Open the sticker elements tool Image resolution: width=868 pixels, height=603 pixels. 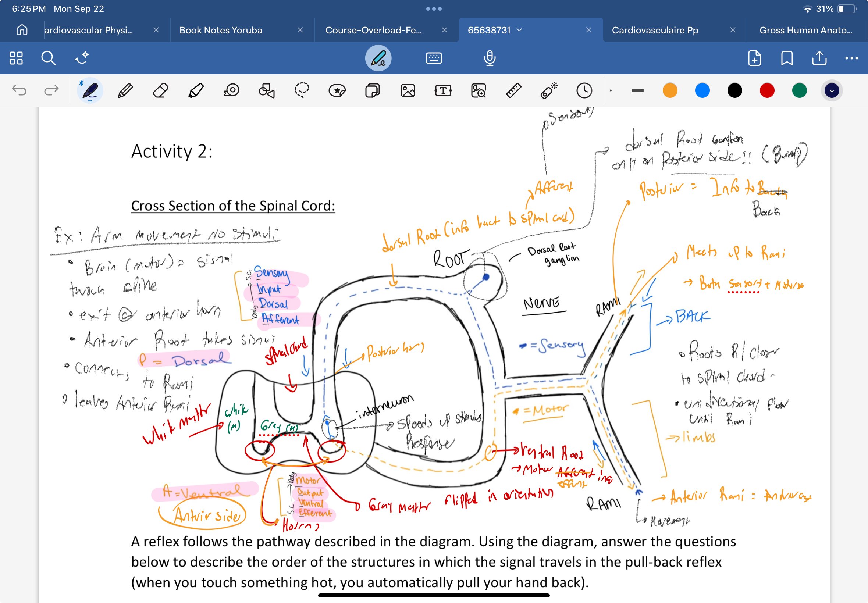(337, 91)
